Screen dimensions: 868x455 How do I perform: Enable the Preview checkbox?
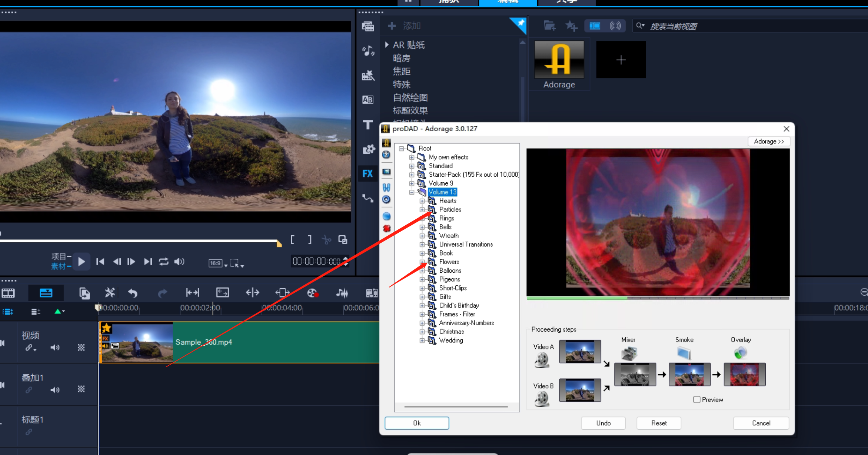tap(696, 399)
